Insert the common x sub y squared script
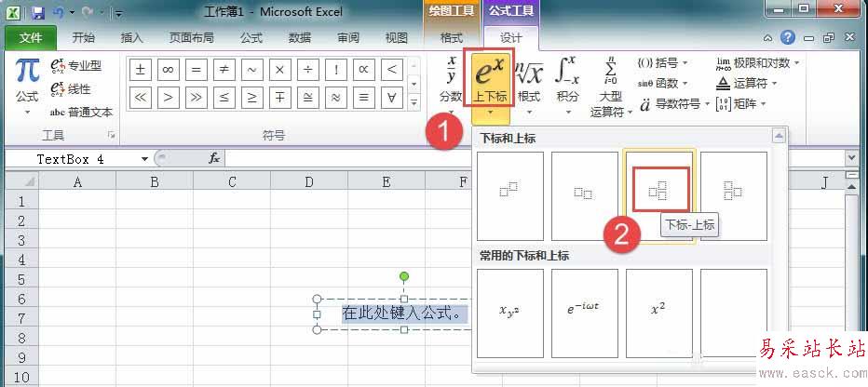This screenshot has height=387, width=868. 509,313
